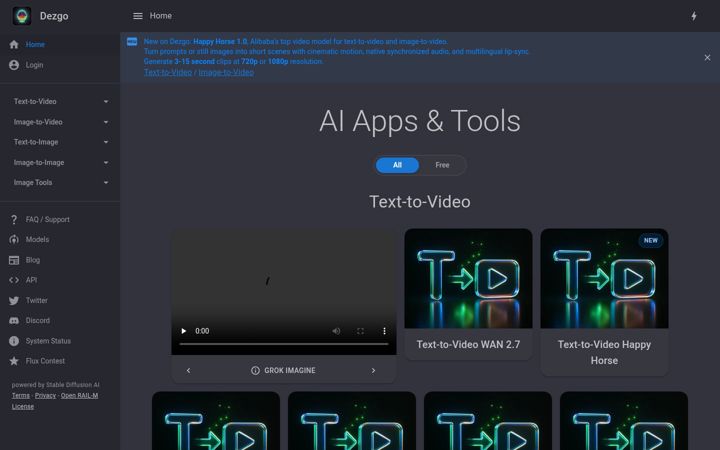Click the Blog icon in sidebar
This screenshot has height=450, width=720.
[14, 260]
